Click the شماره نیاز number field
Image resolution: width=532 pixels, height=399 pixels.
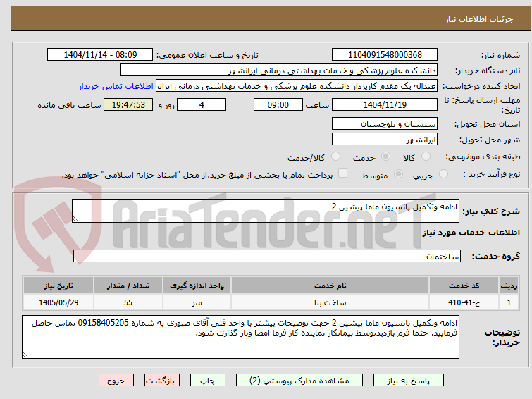[x=385, y=55]
